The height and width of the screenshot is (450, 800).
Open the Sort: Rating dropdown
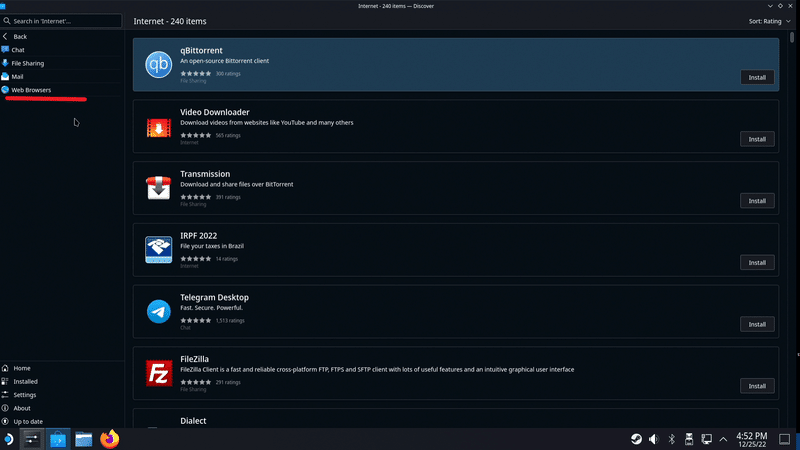769,21
